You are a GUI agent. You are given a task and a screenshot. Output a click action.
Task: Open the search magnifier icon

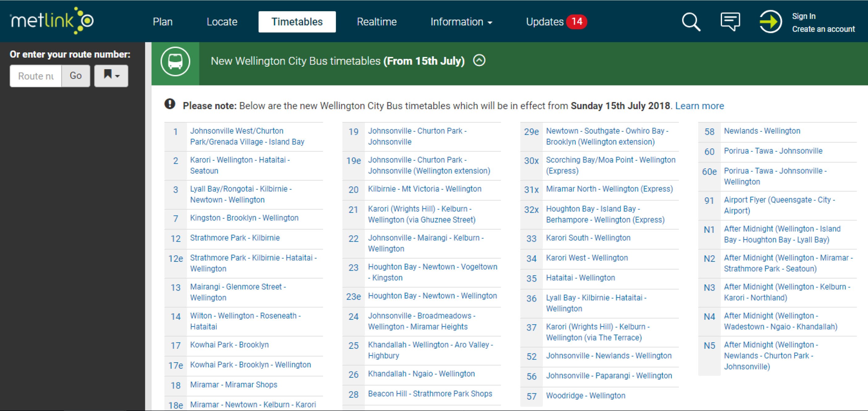tap(691, 22)
